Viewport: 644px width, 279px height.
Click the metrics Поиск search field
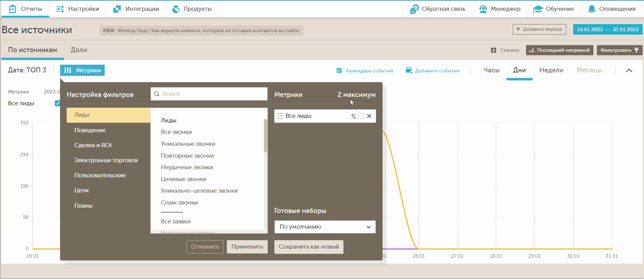(209, 94)
